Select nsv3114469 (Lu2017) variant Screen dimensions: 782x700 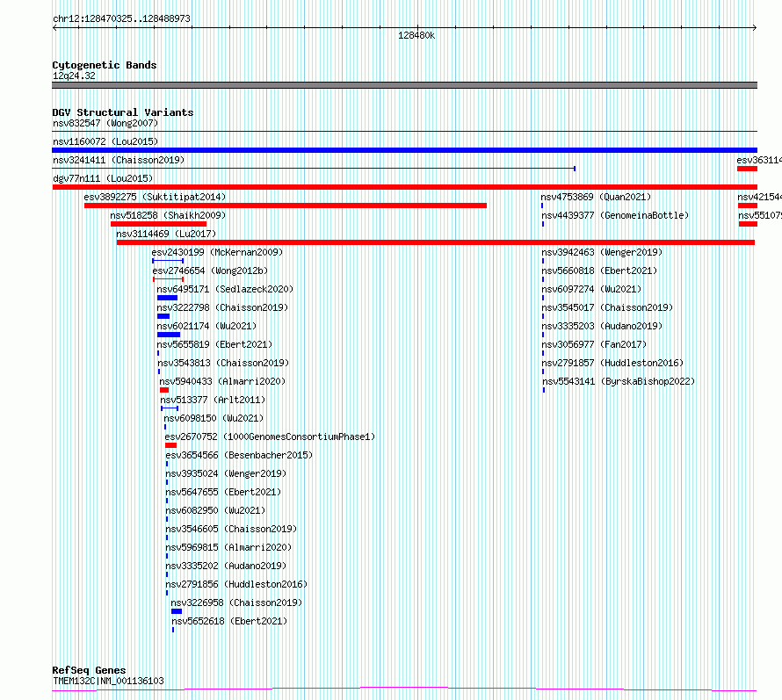click(166, 234)
